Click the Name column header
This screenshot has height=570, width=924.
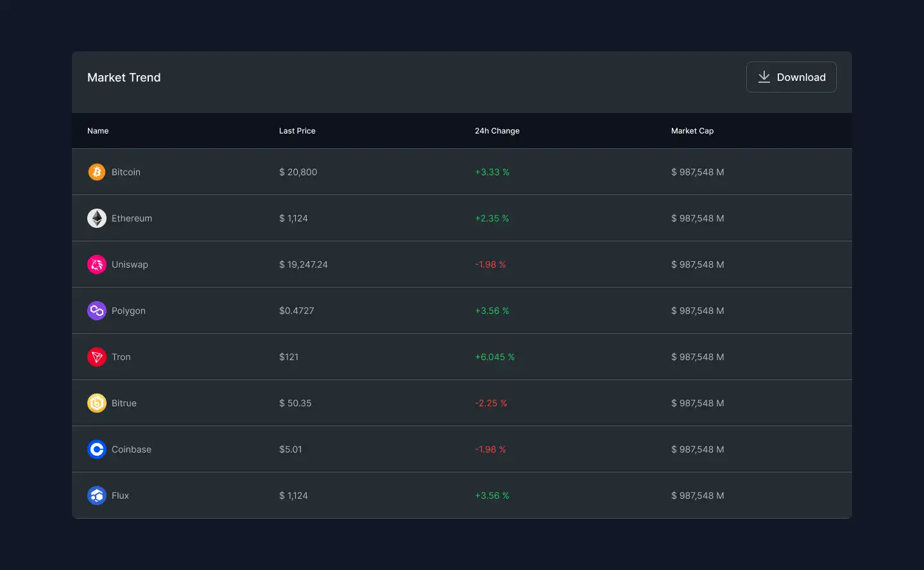[x=98, y=131]
